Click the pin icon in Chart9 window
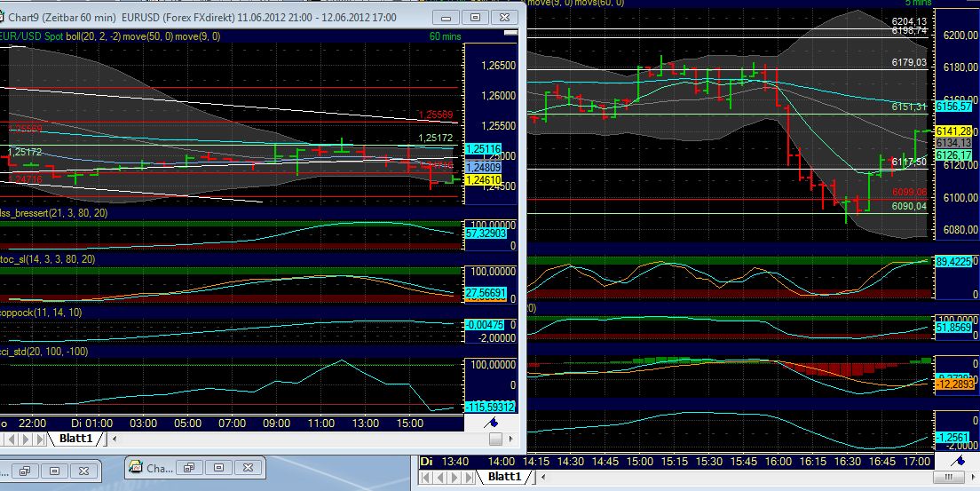The width and height of the screenshot is (980, 491). pyautogui.click(x=491, y=423)
